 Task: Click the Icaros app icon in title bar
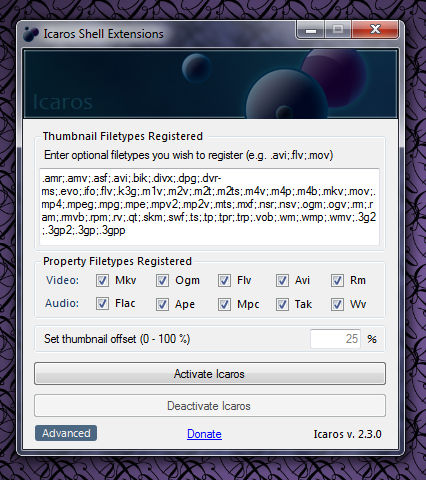31,34
